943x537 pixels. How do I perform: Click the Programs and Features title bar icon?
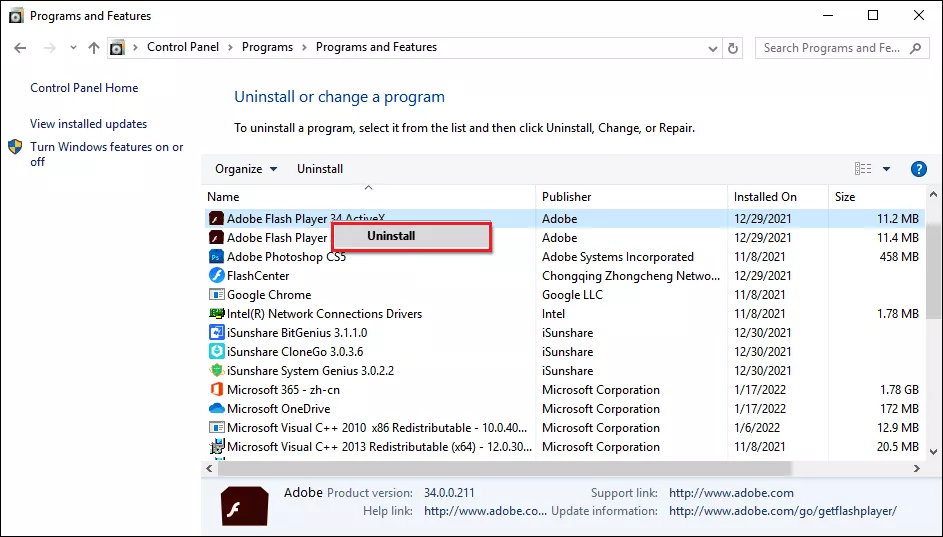coord(16,16)
